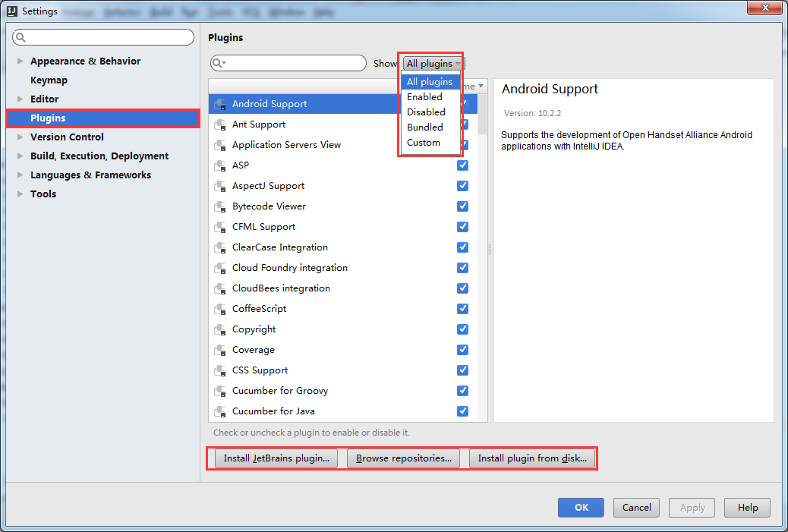788x532 pixels.
Task: Click the settings search magnifier icon
Action: [x=20, y=37]
